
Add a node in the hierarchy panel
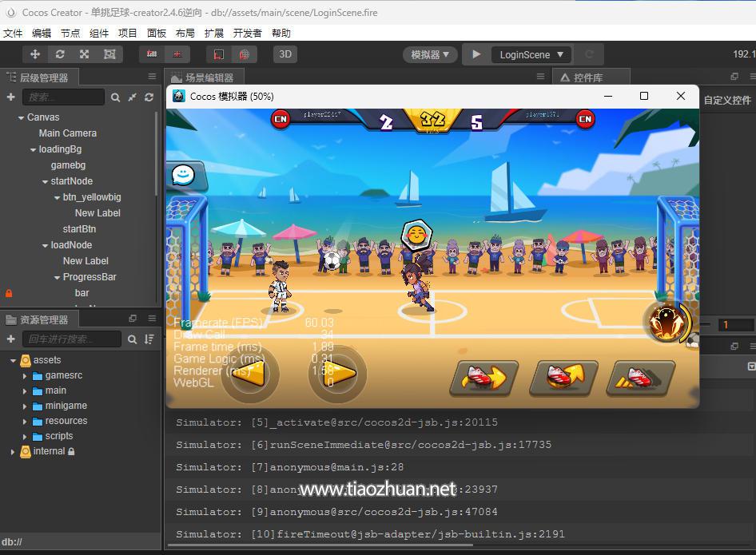pos(10,97)
